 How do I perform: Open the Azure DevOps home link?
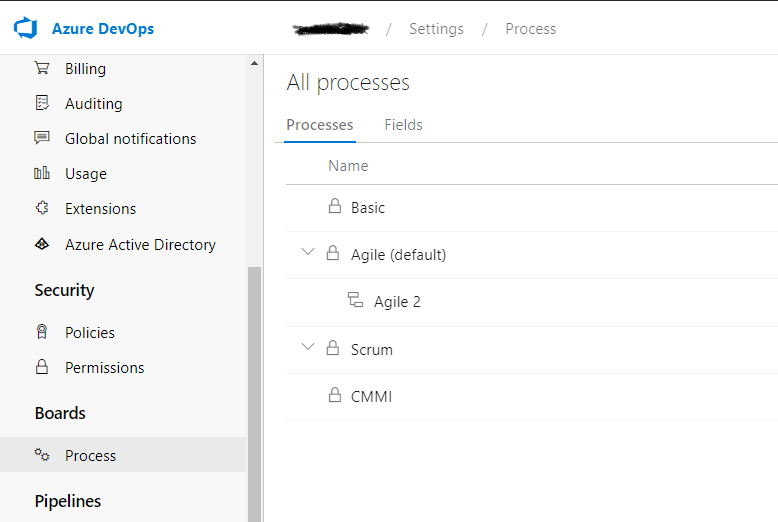[103, 29]
